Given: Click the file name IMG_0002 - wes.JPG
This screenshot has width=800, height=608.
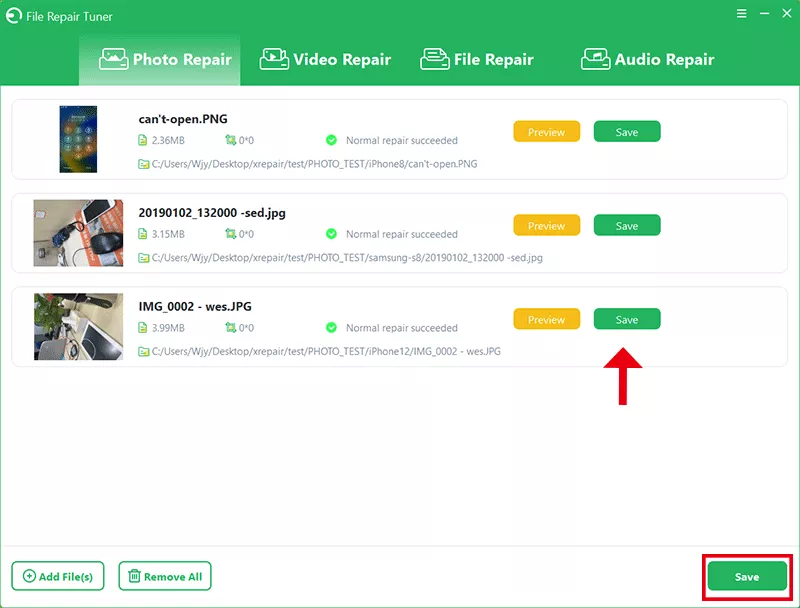Looking at the screenshot, I should [195, 307].
